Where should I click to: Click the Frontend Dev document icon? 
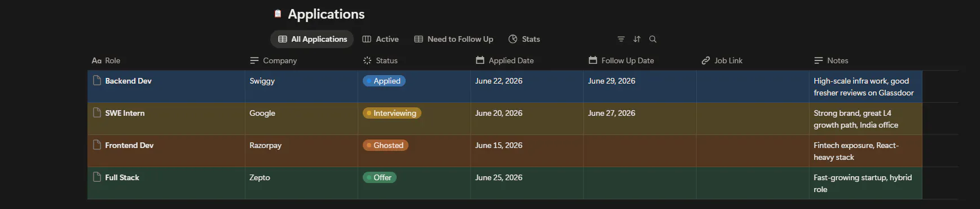coord(97,145)
